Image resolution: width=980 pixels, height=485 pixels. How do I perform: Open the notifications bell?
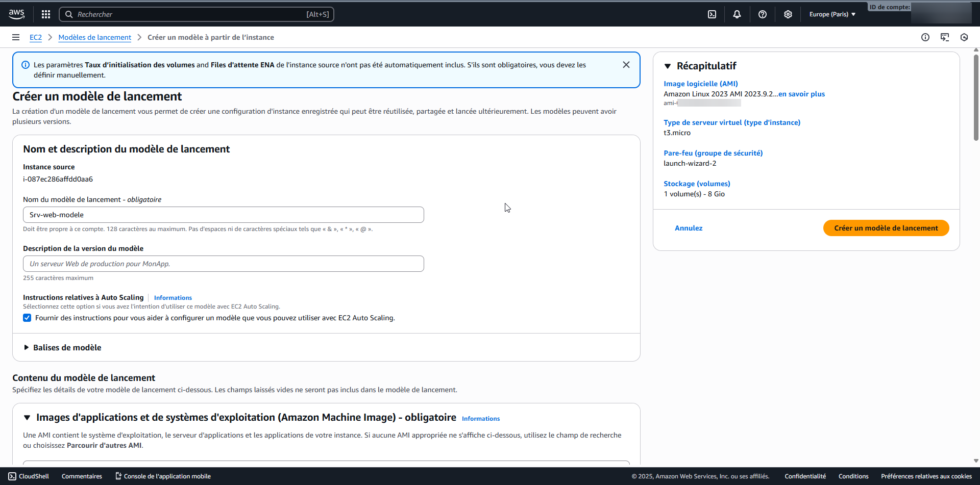pyautogui.click(x=737, y=14)
